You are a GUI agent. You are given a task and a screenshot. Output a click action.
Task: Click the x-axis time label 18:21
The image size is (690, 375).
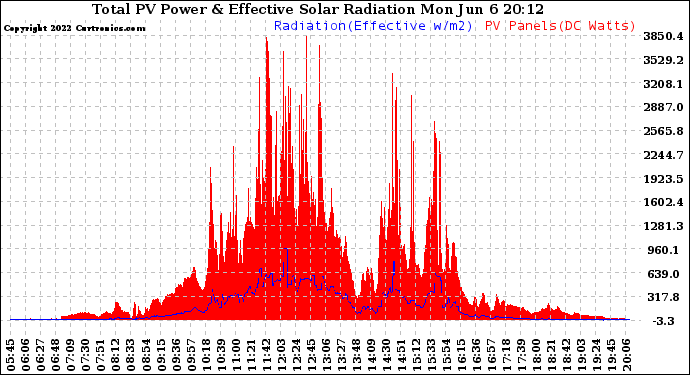[x=551, y=355]
